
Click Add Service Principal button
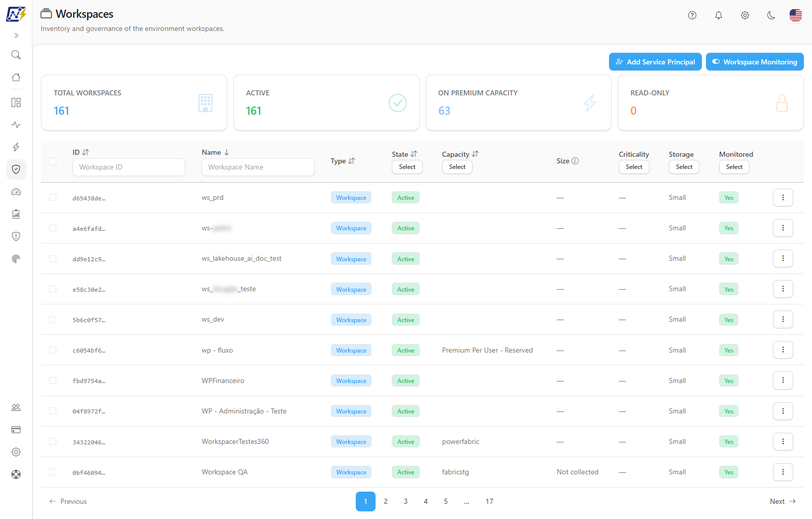pyautogui.click(x=655, y=62)
